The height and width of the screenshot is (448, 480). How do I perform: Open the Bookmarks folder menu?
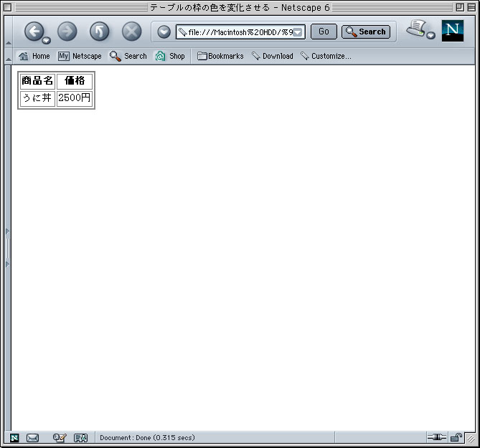click(220, 56)
